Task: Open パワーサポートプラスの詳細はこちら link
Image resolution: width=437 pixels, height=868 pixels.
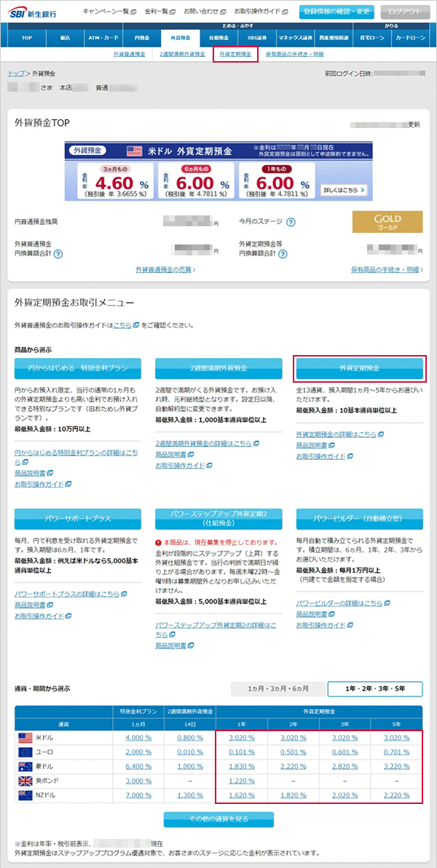Action: 67,594
